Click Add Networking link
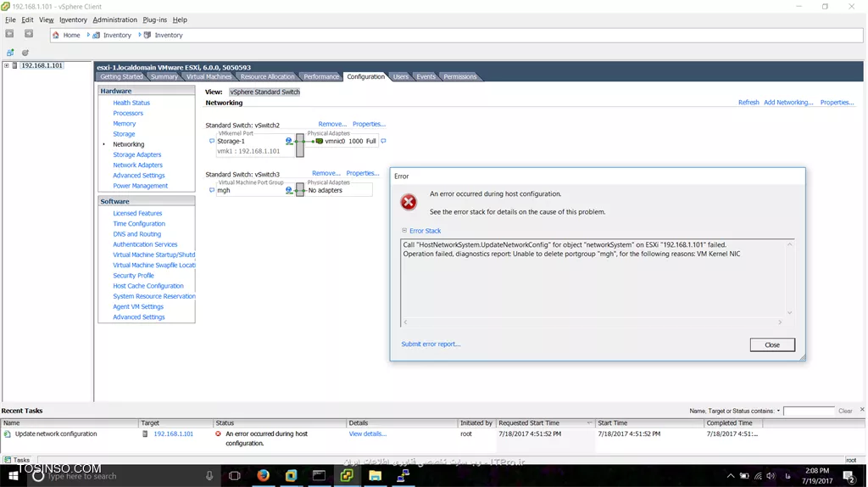 click(788, 103)
